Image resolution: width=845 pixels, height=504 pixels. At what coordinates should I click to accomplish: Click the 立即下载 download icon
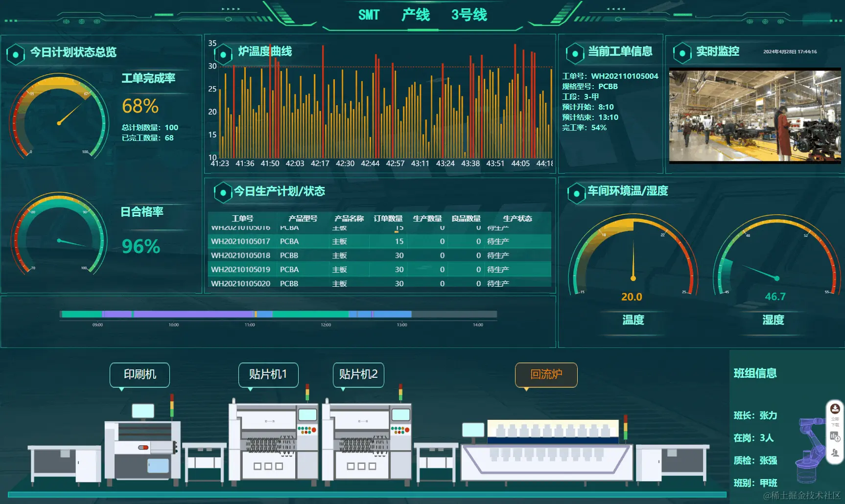[835, 409]
